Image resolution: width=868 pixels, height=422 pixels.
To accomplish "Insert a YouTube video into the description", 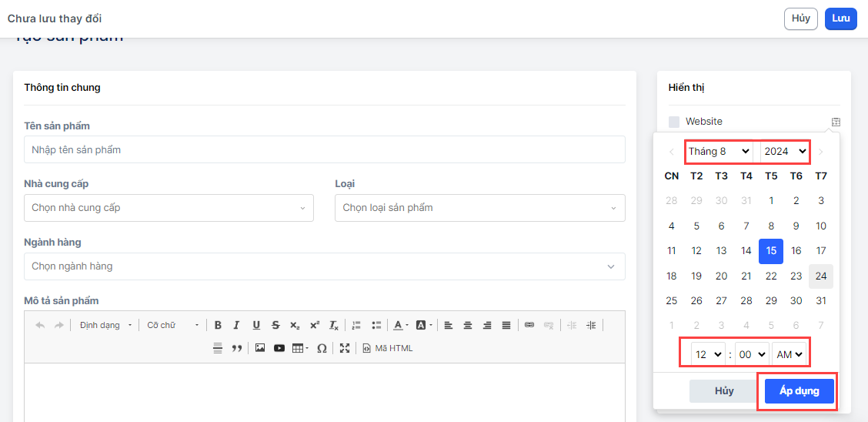I will click(x=279, y=348).
